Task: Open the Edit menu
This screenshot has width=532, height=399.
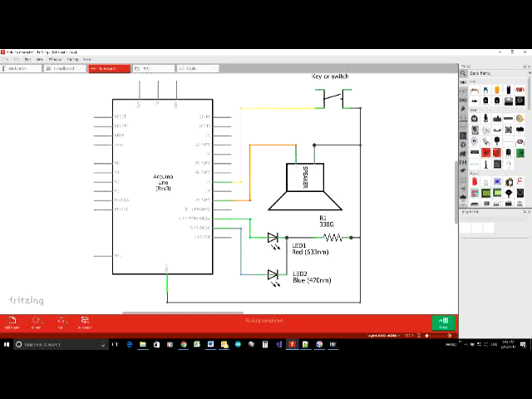Action: tap(17, 59)
